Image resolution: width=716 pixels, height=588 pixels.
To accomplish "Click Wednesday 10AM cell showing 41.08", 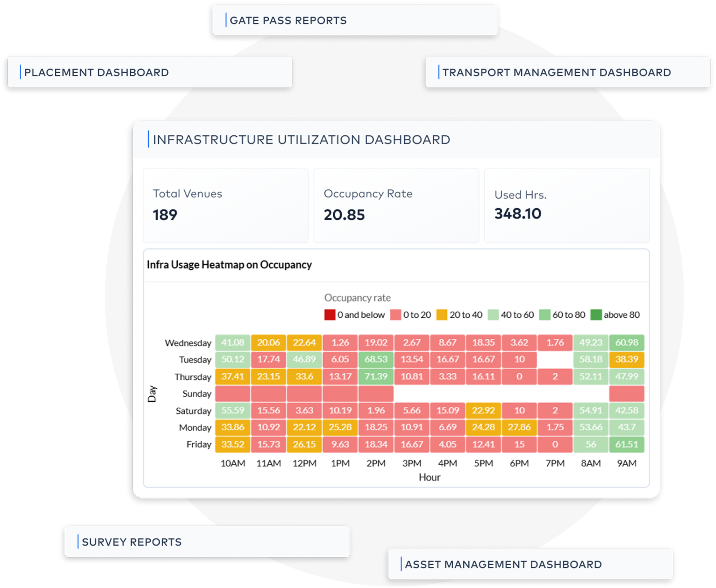I will (233, 342).
